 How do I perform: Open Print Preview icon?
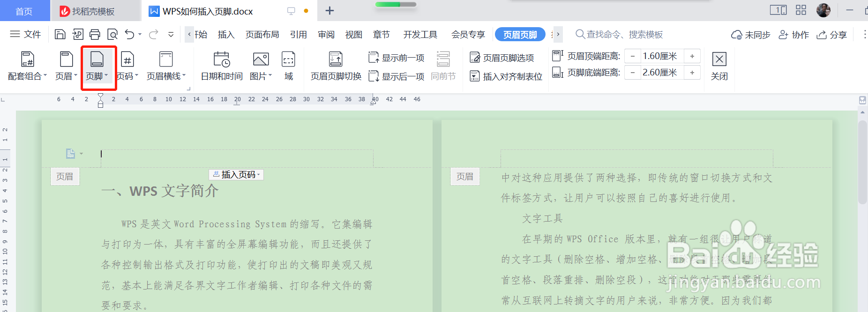click(112, 34)
